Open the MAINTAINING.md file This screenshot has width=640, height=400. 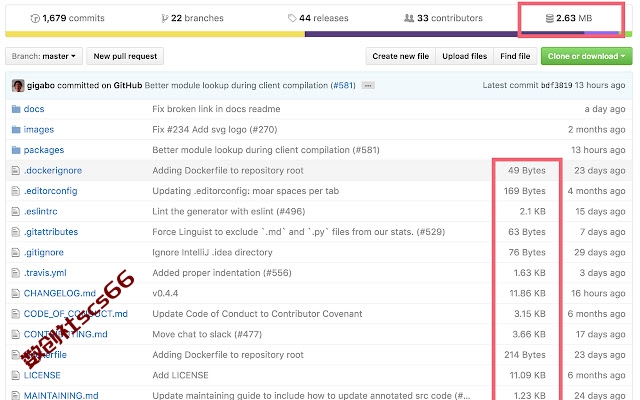[x=61, y=395]
